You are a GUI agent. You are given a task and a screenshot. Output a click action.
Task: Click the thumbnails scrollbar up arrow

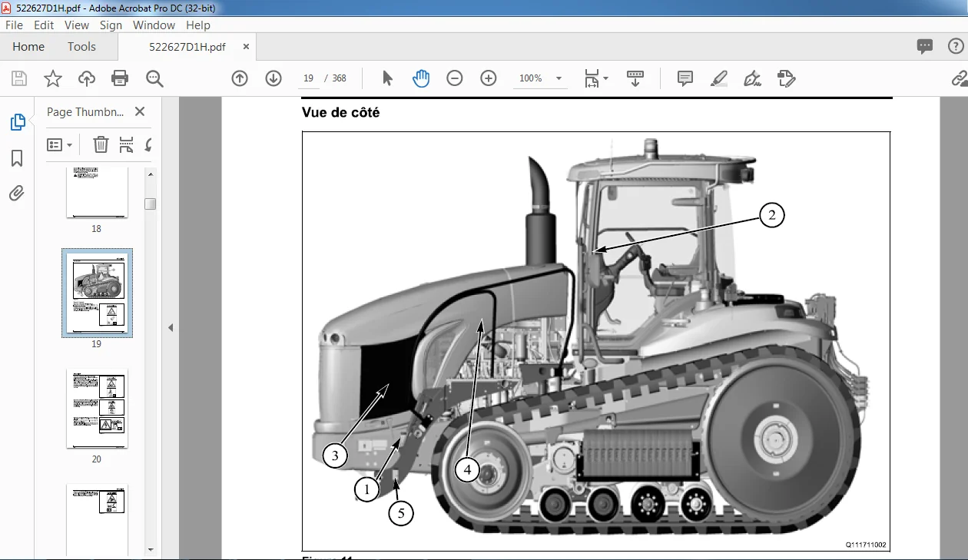click(151, 174)
